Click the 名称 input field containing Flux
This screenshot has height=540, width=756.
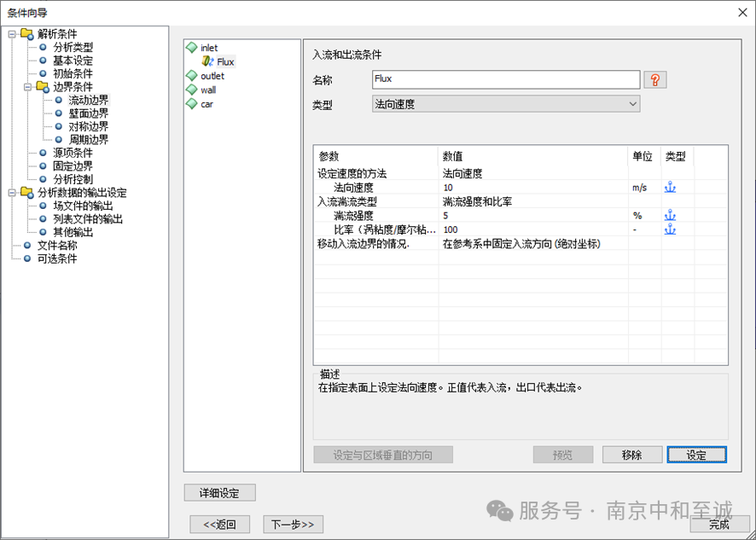(x=506, y=79)
